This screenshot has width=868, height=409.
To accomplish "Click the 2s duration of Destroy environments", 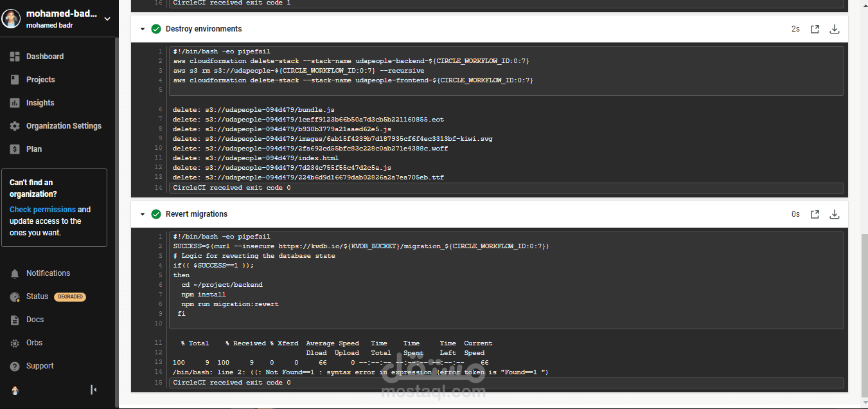I will (795, 29).
